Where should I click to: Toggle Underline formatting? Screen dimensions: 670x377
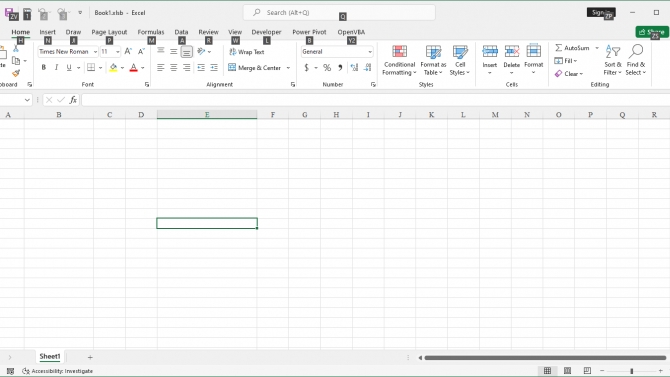[69, 68]
